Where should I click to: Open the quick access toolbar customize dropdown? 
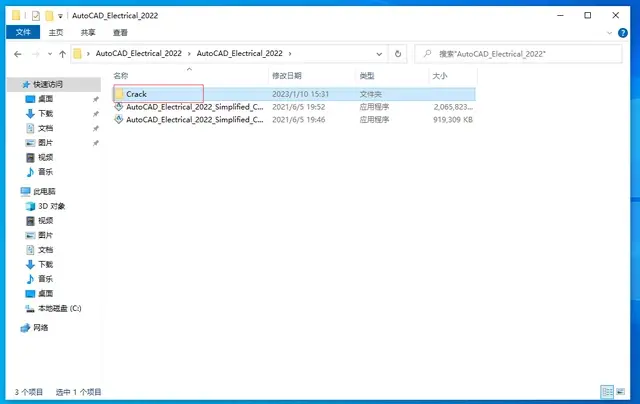click(60, 16)
